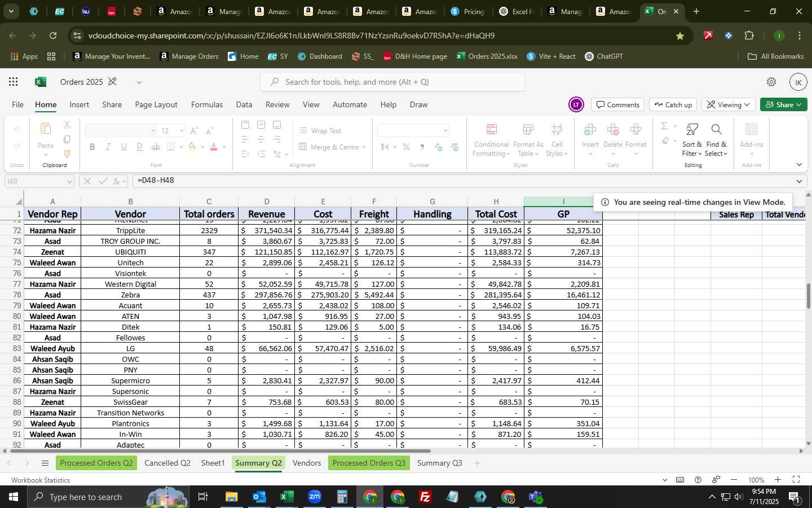
Task: Open the Viewing mode dropdown
Action: (x=729, y=104)
